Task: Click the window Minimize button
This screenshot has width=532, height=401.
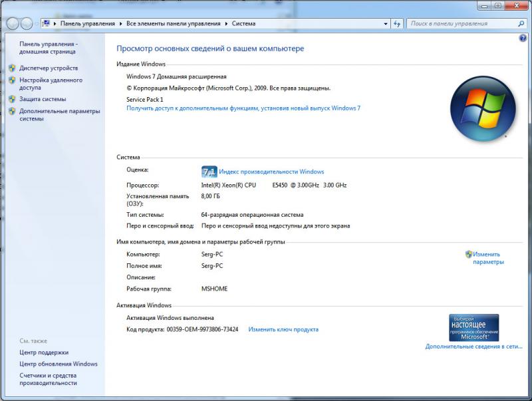Action: click(484, 6)
